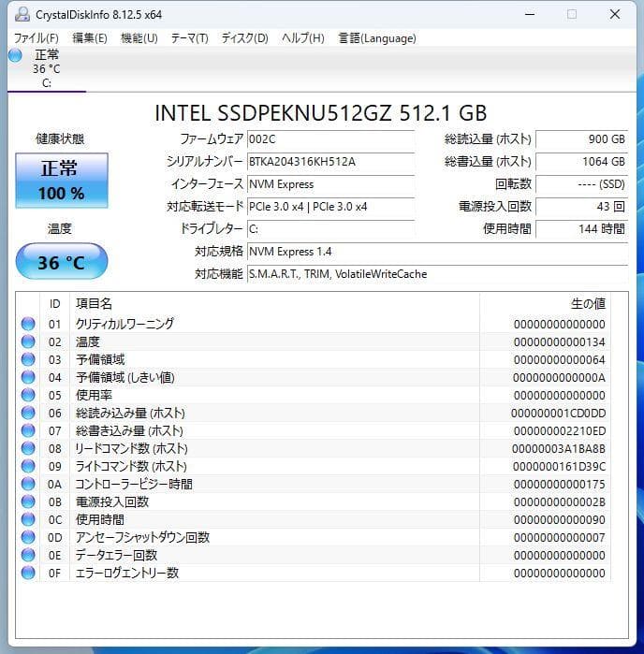Click status orb for 09 ライトコマンド数 row
This screenshot has width=644, height=654.
coord(28,466)
